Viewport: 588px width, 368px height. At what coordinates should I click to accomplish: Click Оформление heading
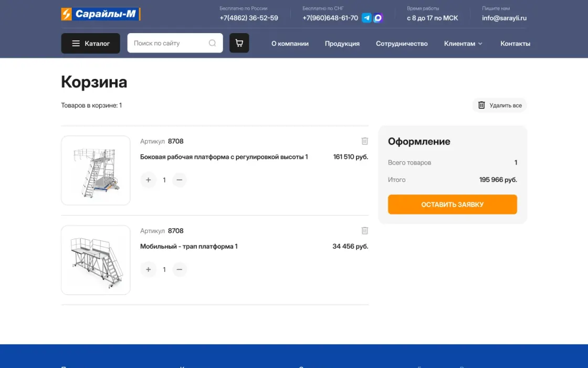coord(419,141)
